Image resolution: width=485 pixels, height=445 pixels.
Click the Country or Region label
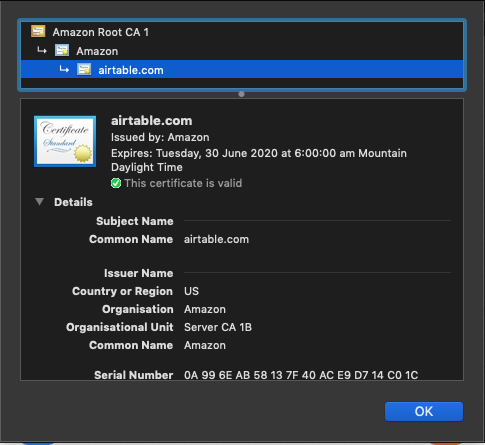pos(123,291)
